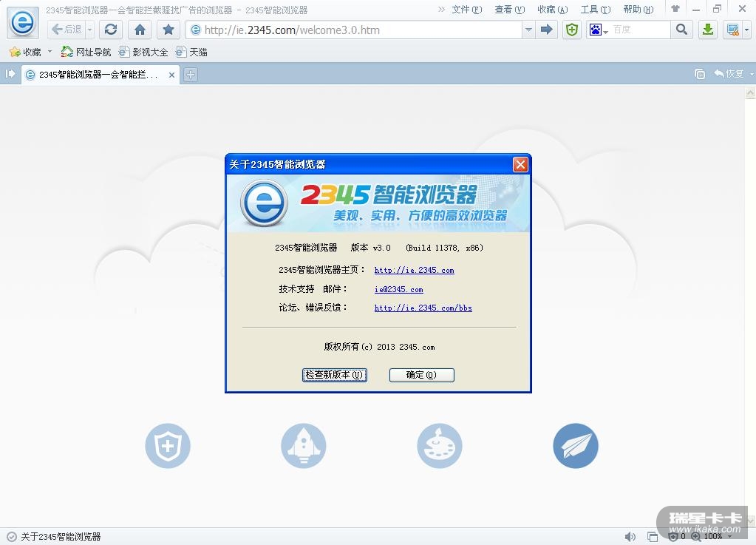Click into the Baidu search box

point(640,30)
